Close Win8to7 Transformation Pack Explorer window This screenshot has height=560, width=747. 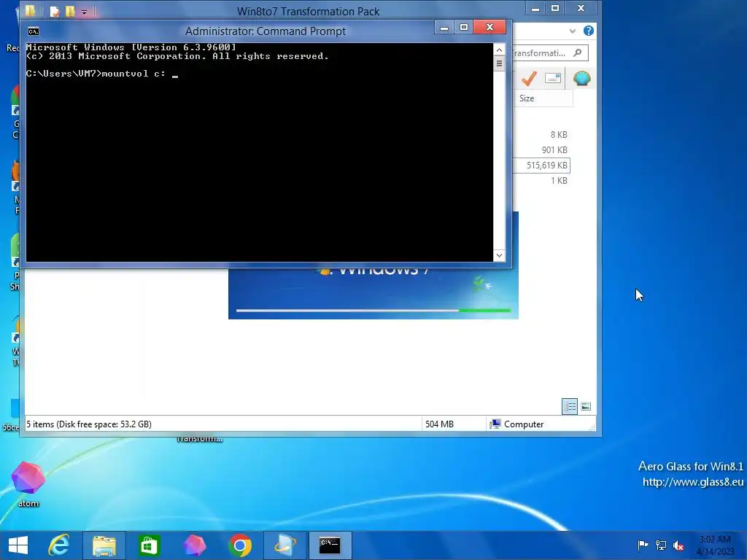(581, 8)
